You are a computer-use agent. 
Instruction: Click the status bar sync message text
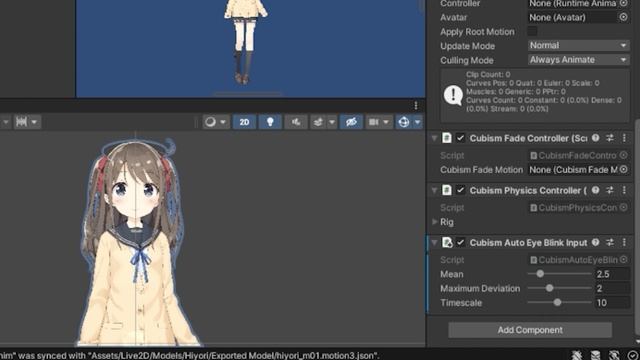point(189,356)
